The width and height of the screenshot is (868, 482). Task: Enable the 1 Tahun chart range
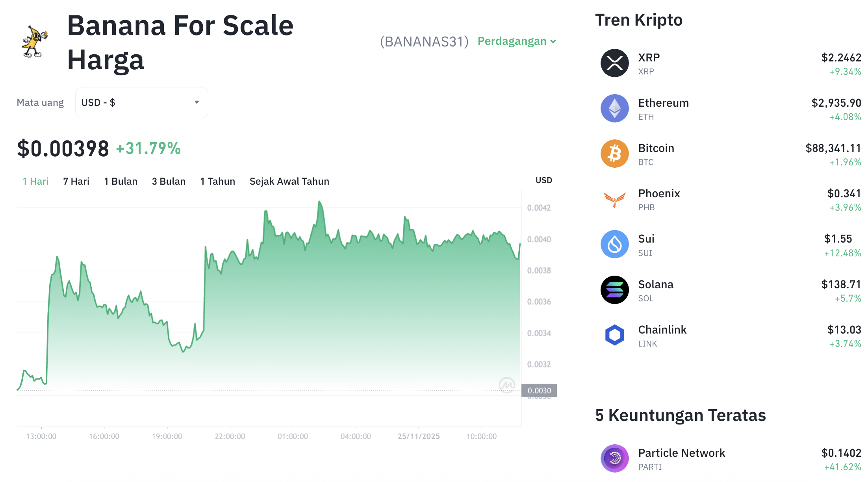pos(217,181)
